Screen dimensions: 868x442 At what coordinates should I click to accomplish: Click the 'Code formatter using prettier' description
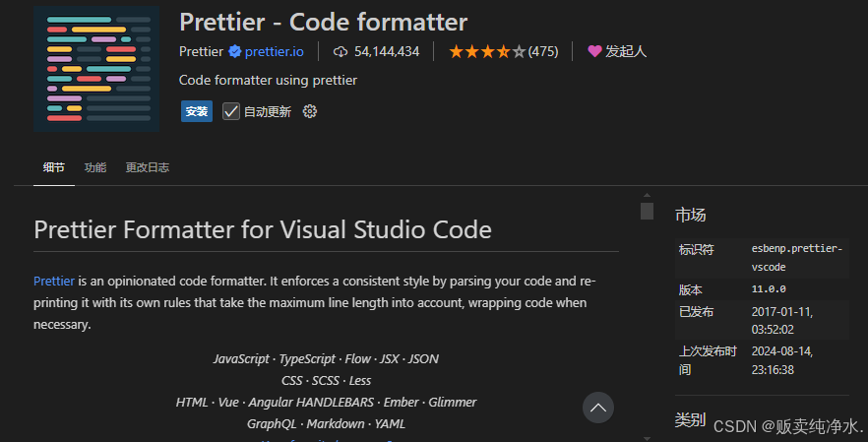click(x=268, y=81)
